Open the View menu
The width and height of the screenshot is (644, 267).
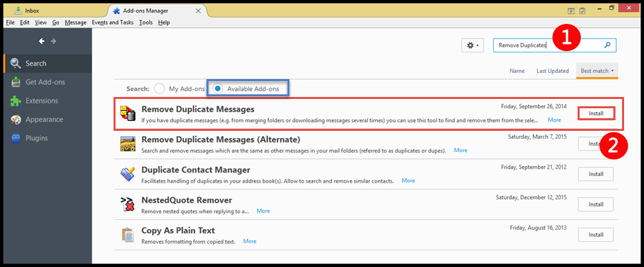coord(40,23)
